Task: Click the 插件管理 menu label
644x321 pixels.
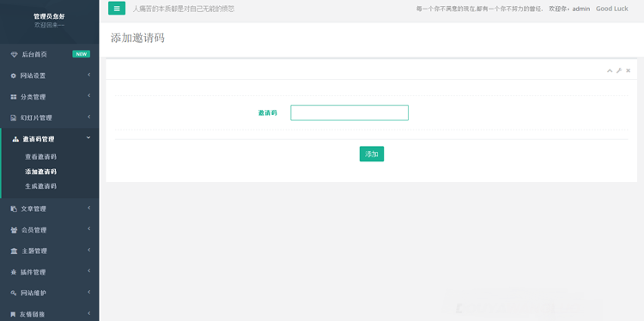Action: 33,273
